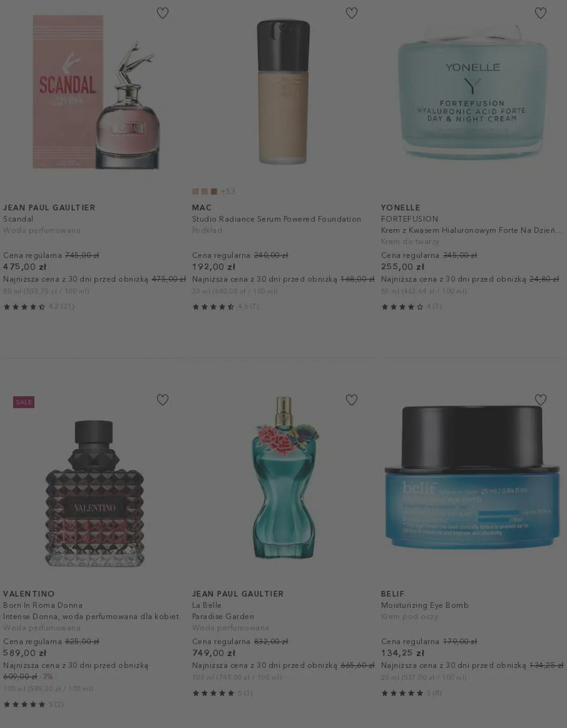Select the lightest MAC foundation shade swatch
The width and height of the screenshot is (567, 728).
pyautogui.click(x=195, y=191)
